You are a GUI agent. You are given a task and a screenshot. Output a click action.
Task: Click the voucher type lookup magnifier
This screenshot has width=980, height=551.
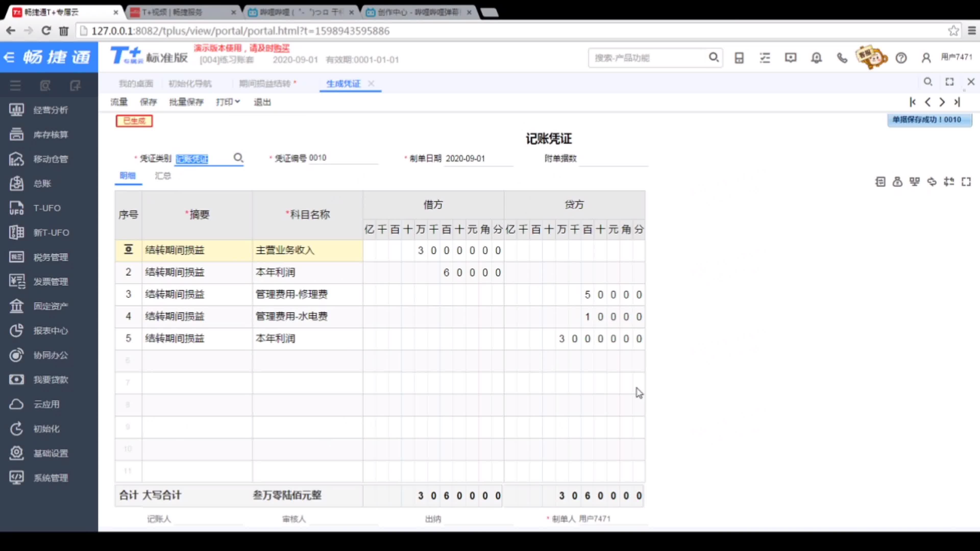(238, 158)
